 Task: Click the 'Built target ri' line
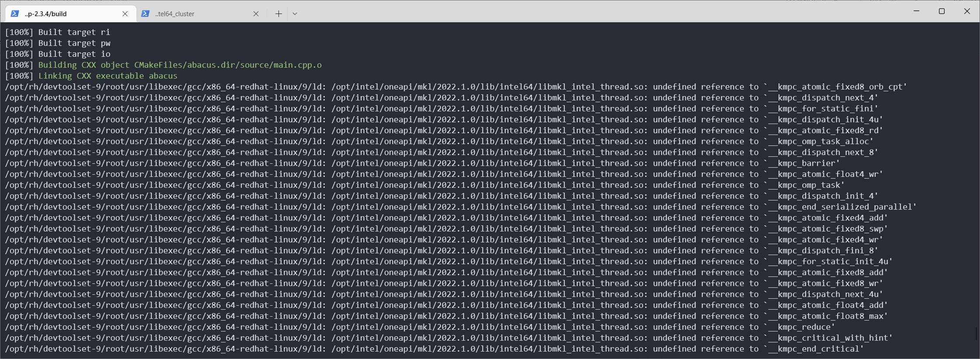(x=58, y=32)
